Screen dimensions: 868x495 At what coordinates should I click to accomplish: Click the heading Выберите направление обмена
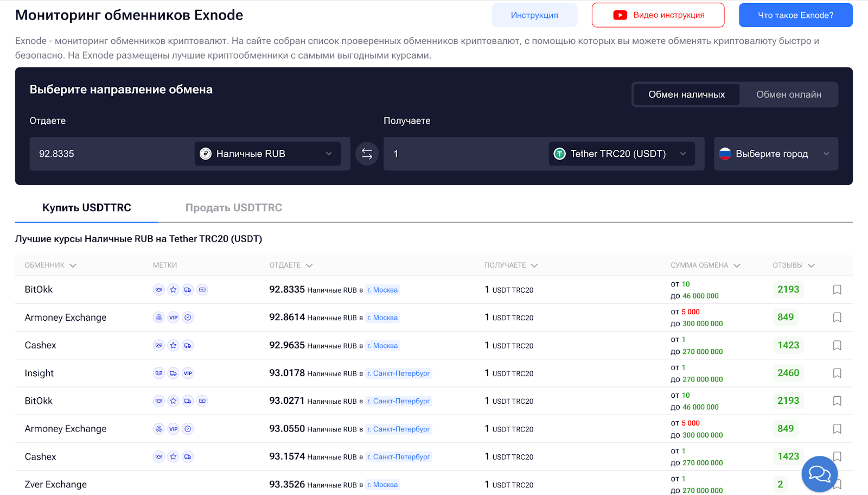click(x=121, y=90)
